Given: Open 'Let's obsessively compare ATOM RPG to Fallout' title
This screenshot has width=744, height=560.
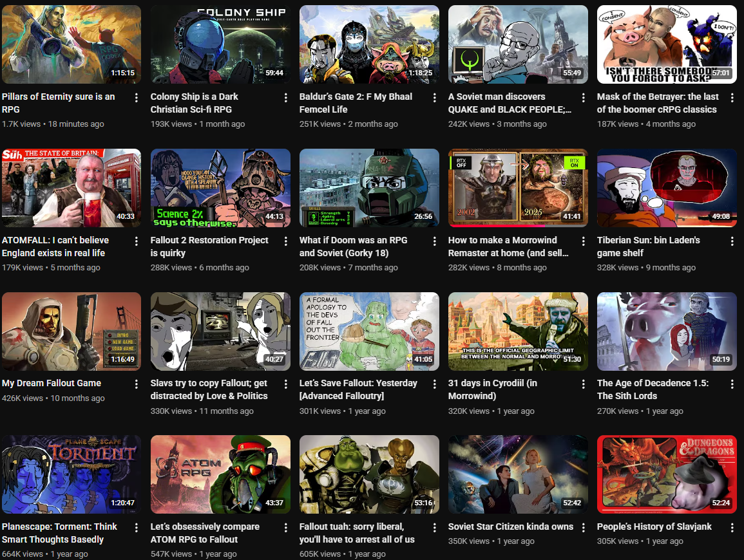Looking at the screenshot, I should click(205, 533).
